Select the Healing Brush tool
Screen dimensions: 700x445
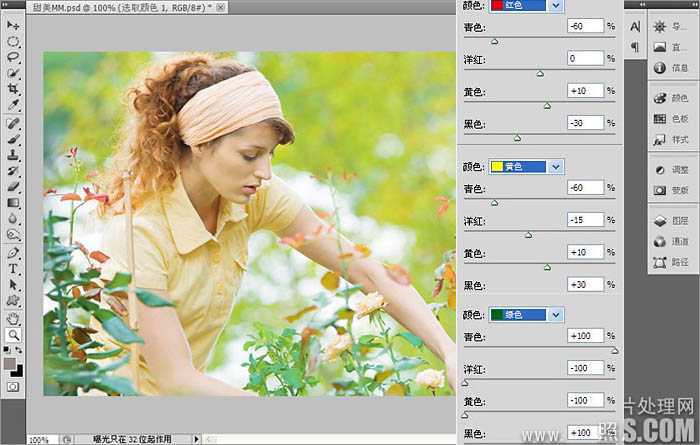pyautogui.click(x=13, y=123)
